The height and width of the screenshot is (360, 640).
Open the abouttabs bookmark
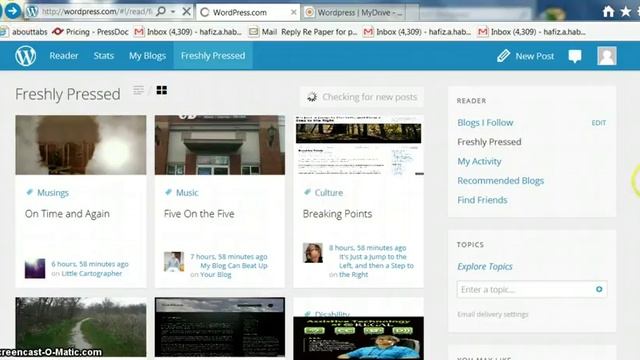24,31
